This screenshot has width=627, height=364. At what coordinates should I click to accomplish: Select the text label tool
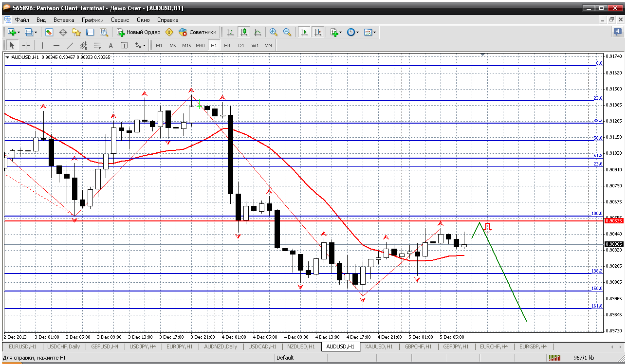click(x=124, y=45)
